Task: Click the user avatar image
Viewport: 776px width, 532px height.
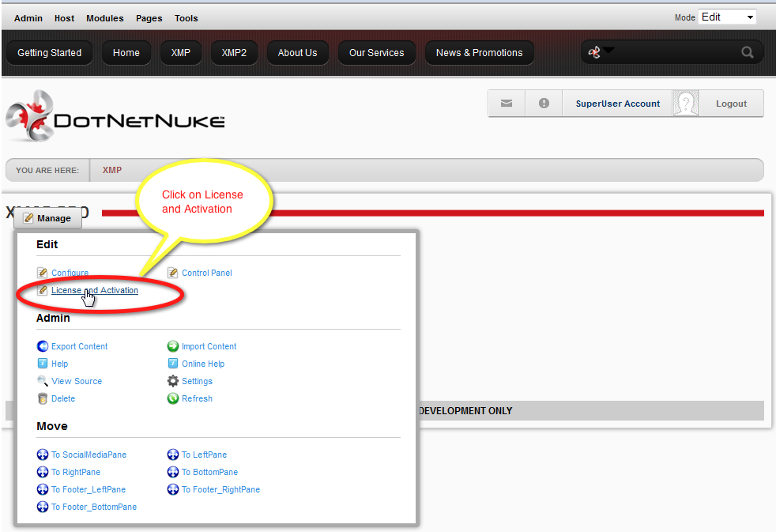Action: click(x=686, y=104)
